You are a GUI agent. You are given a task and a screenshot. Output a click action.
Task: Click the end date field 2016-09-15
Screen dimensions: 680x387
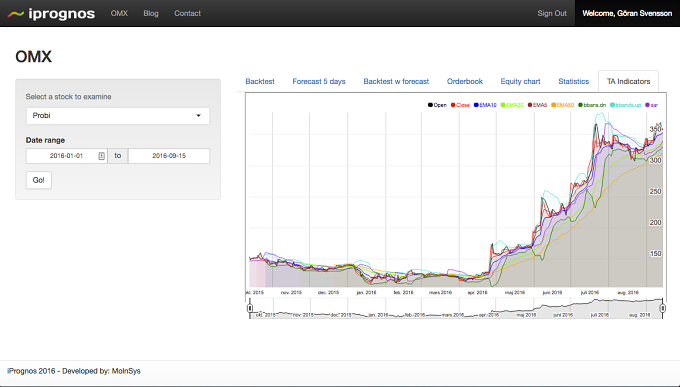point(169,156)
